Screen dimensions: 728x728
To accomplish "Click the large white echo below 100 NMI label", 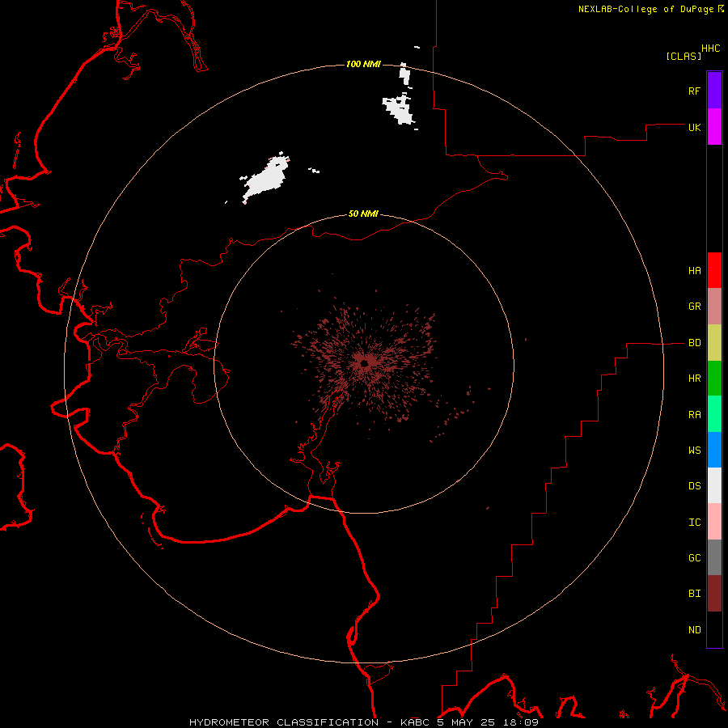I will coord(398,109).
